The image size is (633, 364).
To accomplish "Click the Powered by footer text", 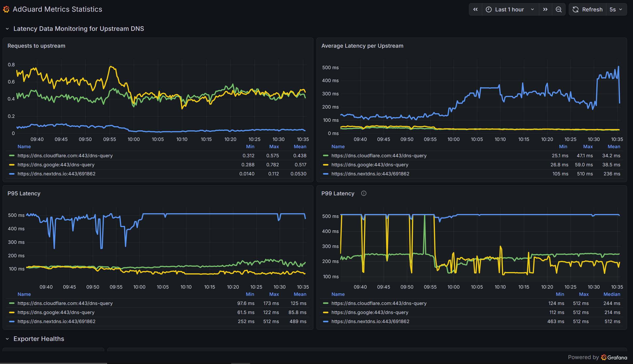I will pos(583,358).
